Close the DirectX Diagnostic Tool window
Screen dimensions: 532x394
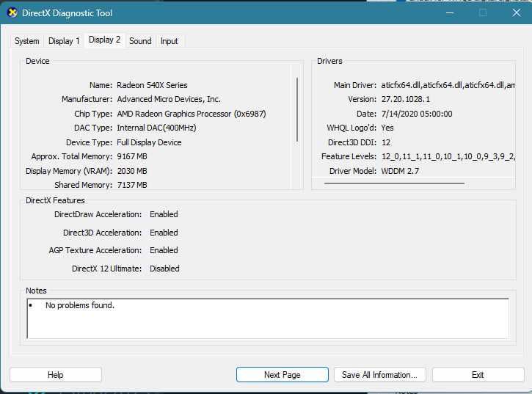[x=517, y=13]
